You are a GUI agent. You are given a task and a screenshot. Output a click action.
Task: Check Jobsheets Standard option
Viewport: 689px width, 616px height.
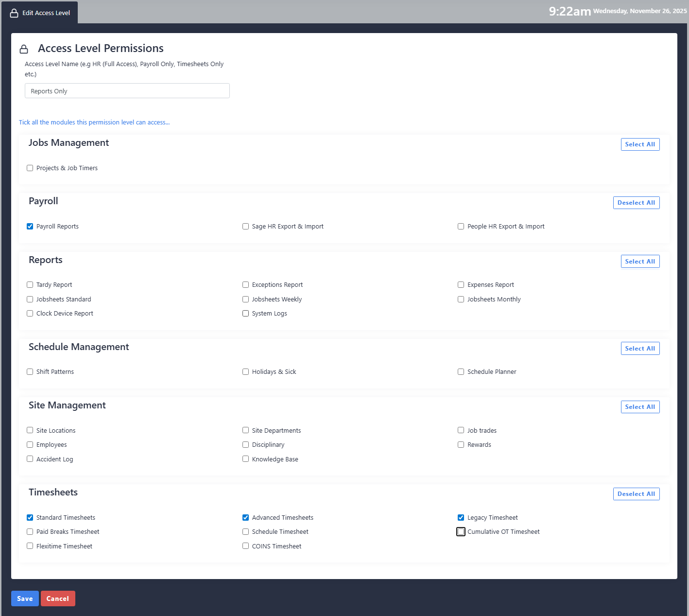[x=30, y=299]
